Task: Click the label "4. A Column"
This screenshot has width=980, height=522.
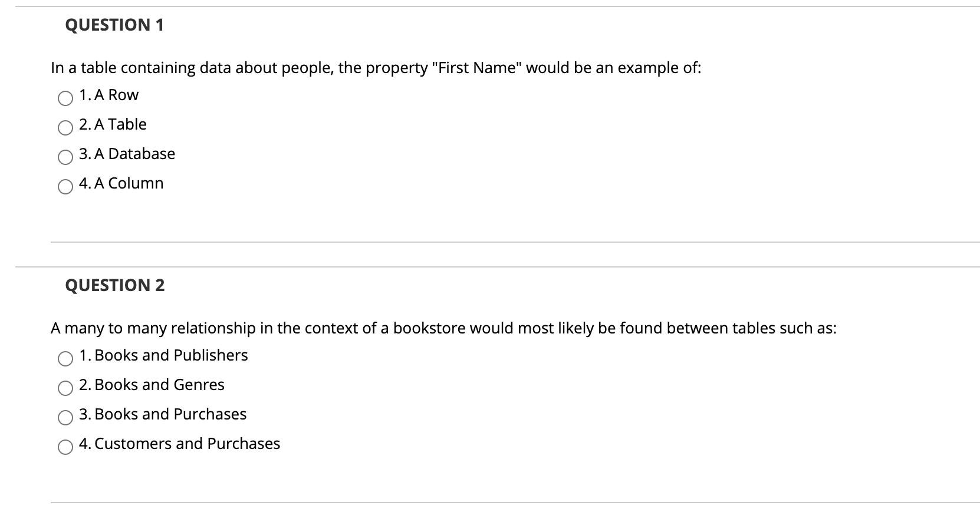Action: pyautogui.click(x=121, y=183)
